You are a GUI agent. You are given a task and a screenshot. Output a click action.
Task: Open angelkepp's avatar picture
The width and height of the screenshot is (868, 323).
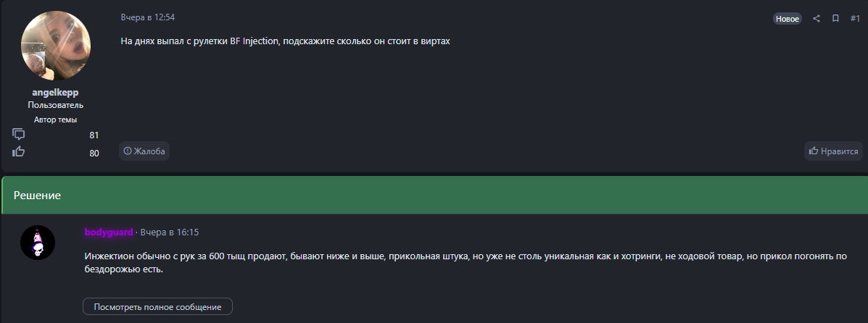(x=56, y=46)
